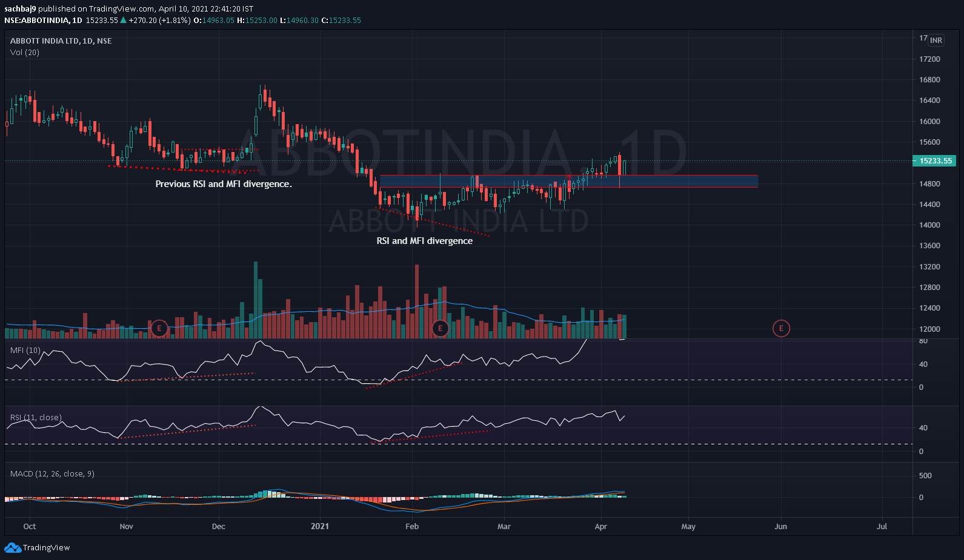Select the blue rectangle price zone
964x560 pixels.
[569, 181]
